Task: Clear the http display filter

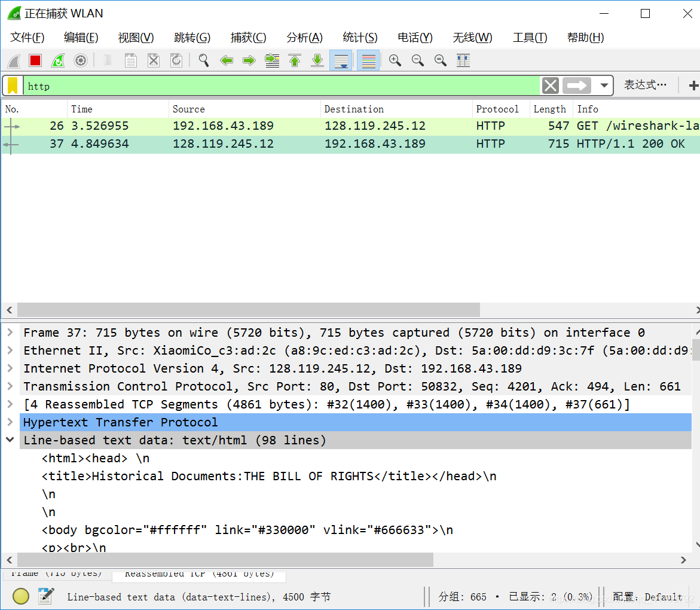Action: 551,86
